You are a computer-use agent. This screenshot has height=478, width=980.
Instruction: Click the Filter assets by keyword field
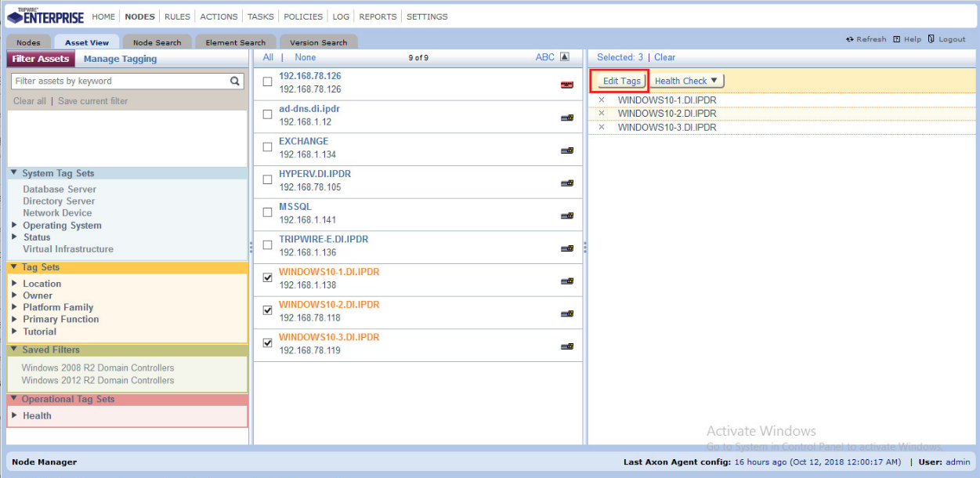[119, 81]
